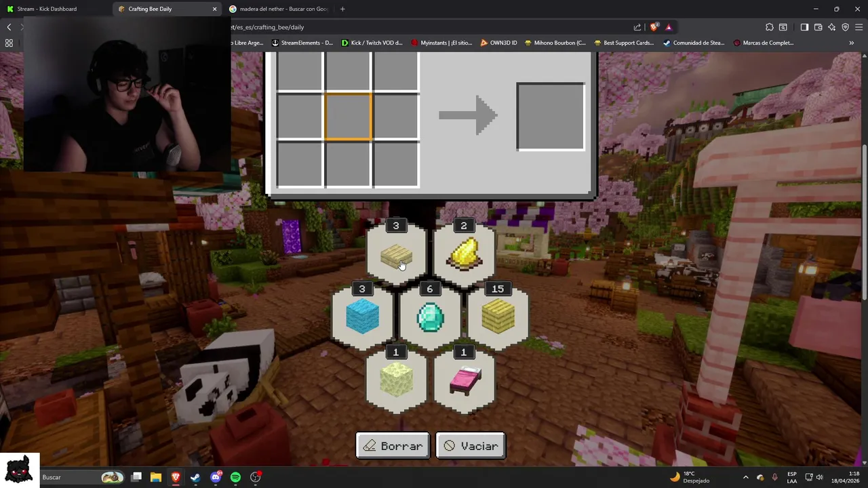
Task: Open the Comunidad de Steam bookmark
Action: point(694,43)
